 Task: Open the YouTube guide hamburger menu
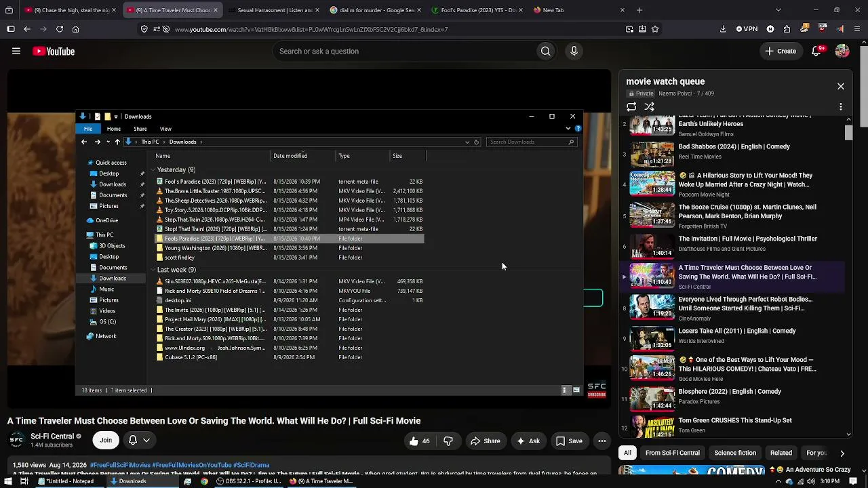click(16, 52)
